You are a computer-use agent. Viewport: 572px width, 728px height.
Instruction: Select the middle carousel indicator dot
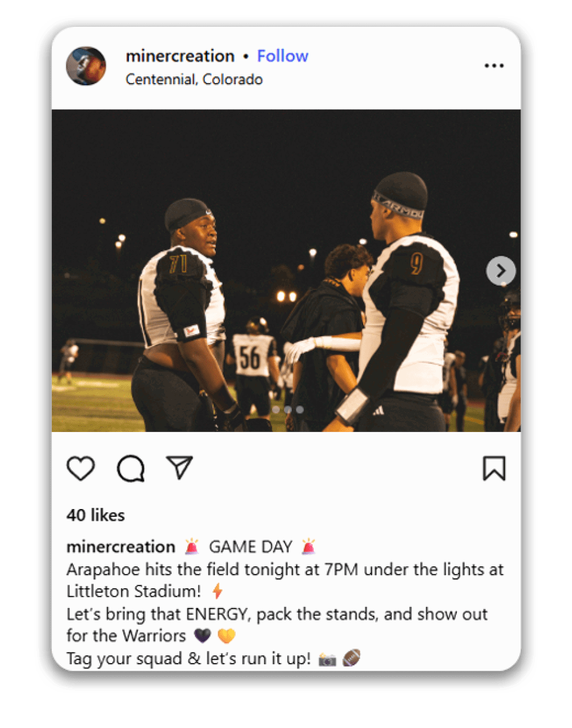tap(287, 409)
